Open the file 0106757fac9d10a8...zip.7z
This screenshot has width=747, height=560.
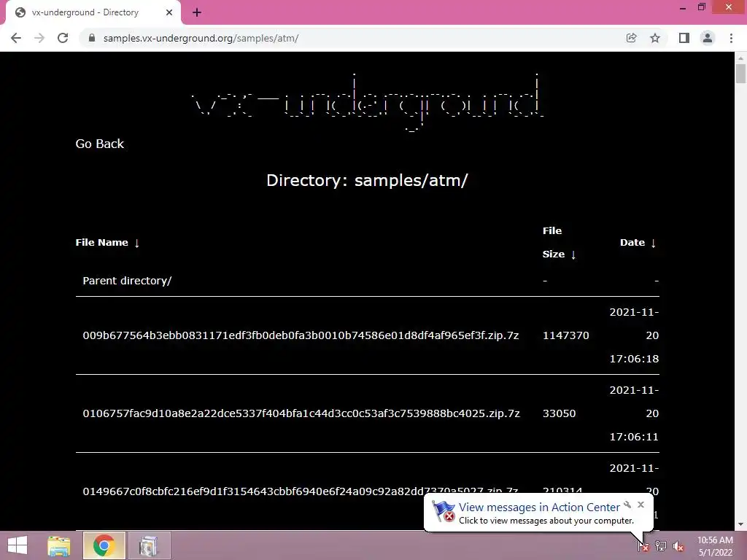tap(301, 413)
